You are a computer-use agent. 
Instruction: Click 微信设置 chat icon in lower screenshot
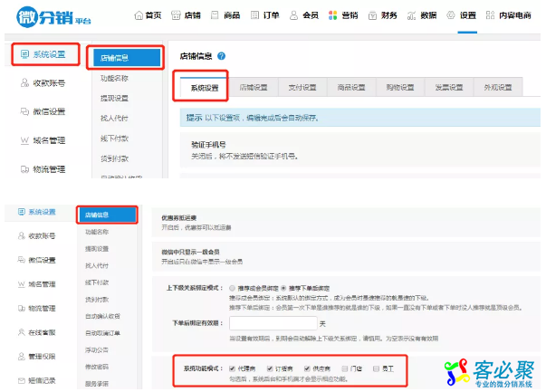click(x=22, y=260)
